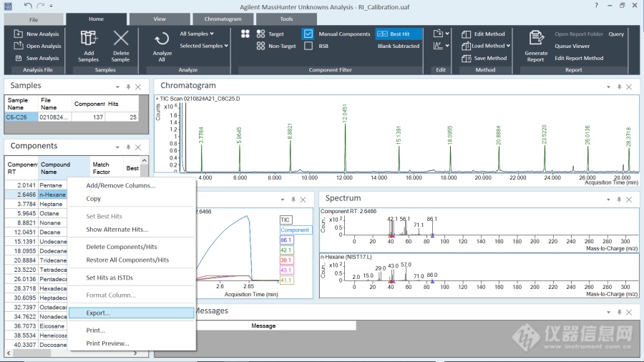This screenshot has width=644, height=362.
Task: Toggle the Blank Subtracted filter
Action: click(x=398, y=46)
